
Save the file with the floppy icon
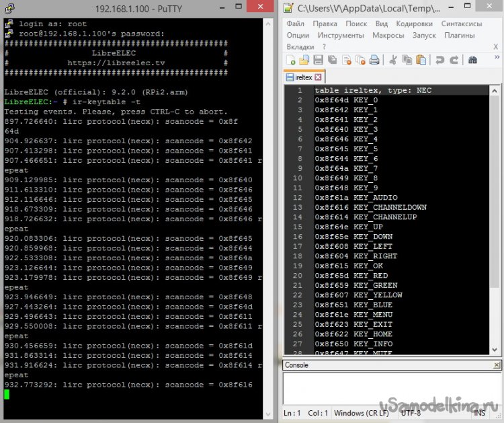click(x=319, y=60)
